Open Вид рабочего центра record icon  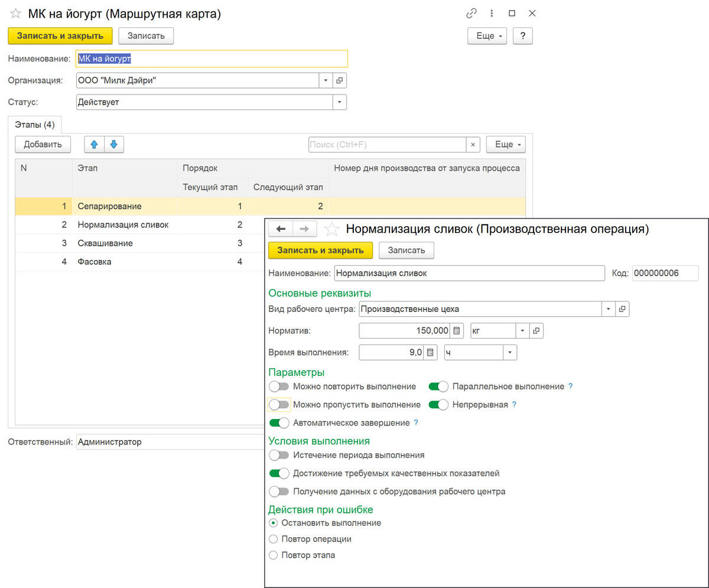point(622,308)
